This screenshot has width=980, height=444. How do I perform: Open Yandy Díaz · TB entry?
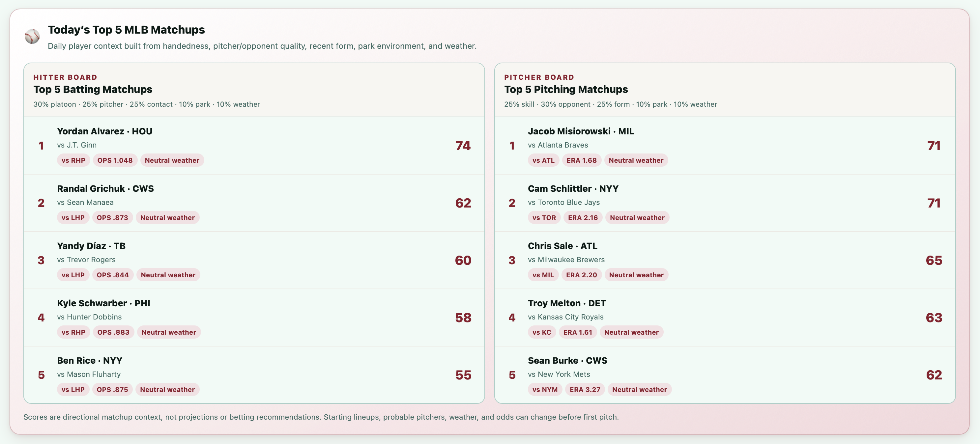click(254, 261)
